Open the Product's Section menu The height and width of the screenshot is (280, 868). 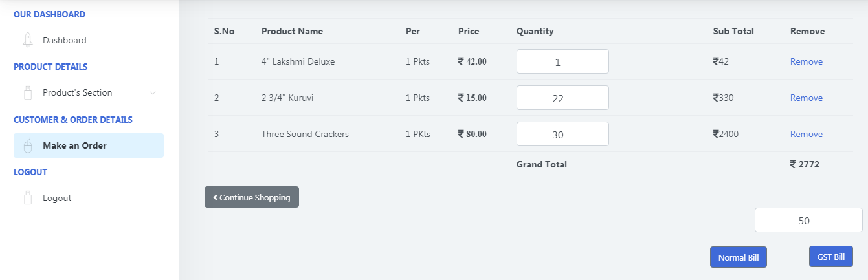77,92
